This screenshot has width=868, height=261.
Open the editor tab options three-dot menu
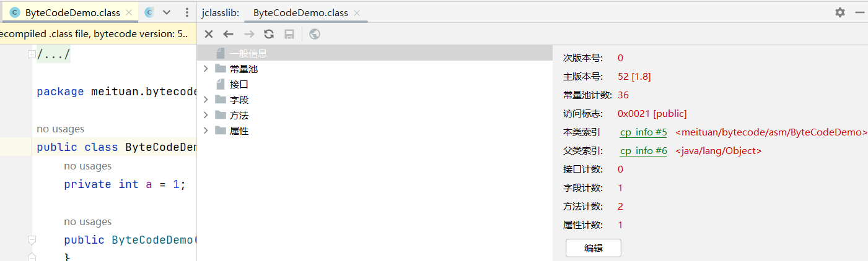(187, 12)
